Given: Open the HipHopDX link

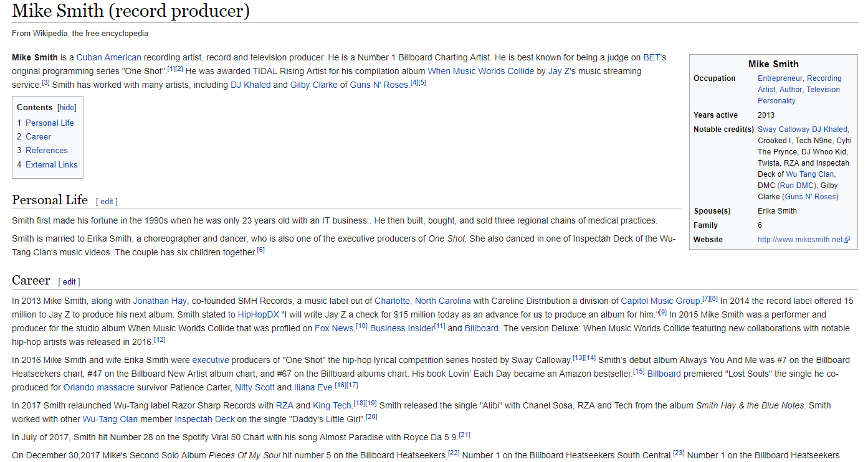Looking at the screenshot, I should [x=259, y=314].
